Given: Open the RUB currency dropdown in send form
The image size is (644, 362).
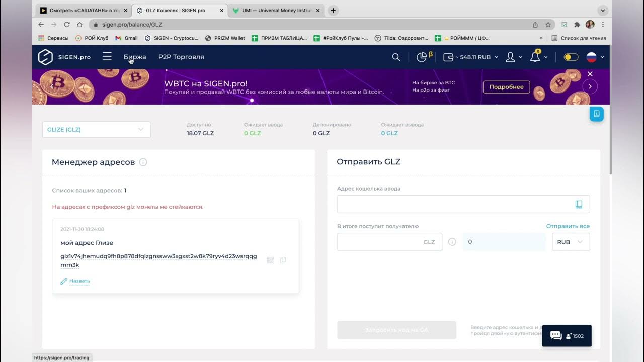Looking at the screenshot, I should 571,242.
